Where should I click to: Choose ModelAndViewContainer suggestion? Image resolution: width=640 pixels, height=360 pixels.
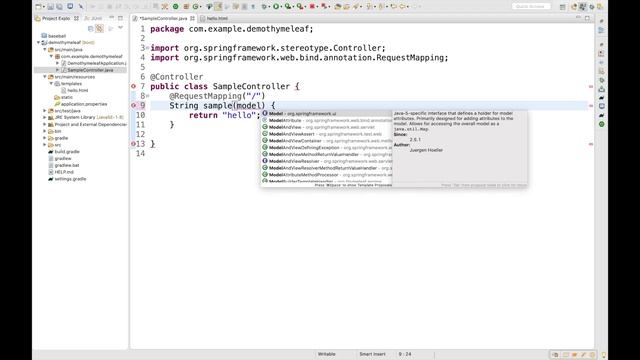tap(327, 141)
